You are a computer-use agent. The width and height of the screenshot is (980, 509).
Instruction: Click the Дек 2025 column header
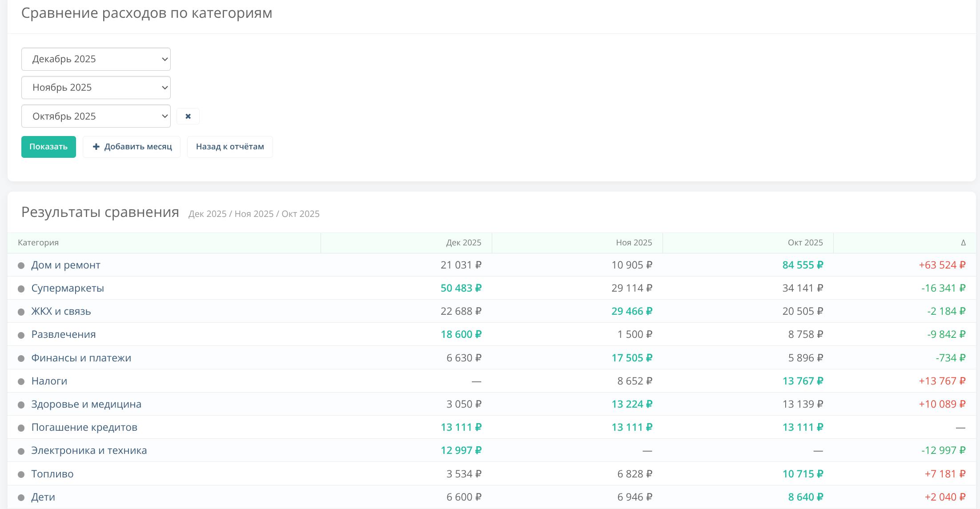(x=463, y=243)
